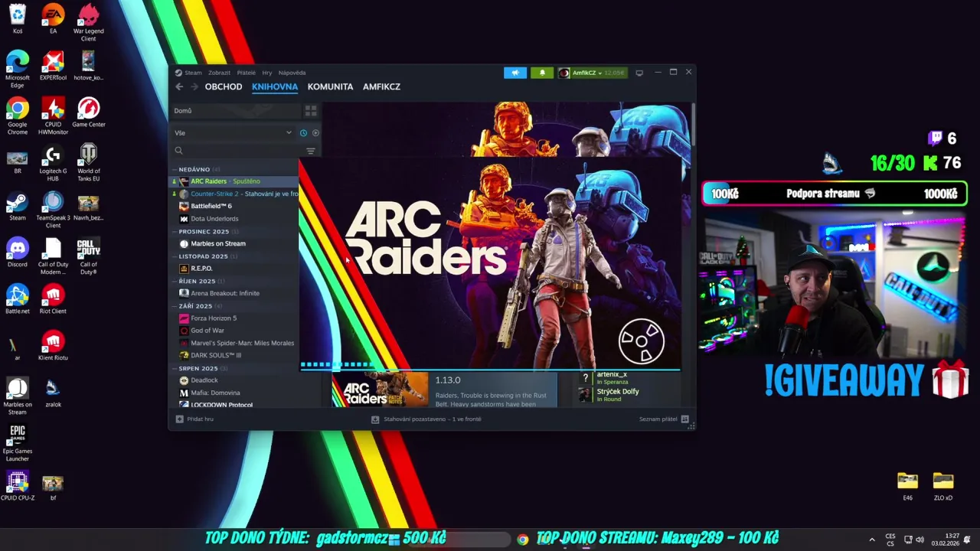Click the library search input field
This screenshot has width=980, height=551.
click(241, 151)
